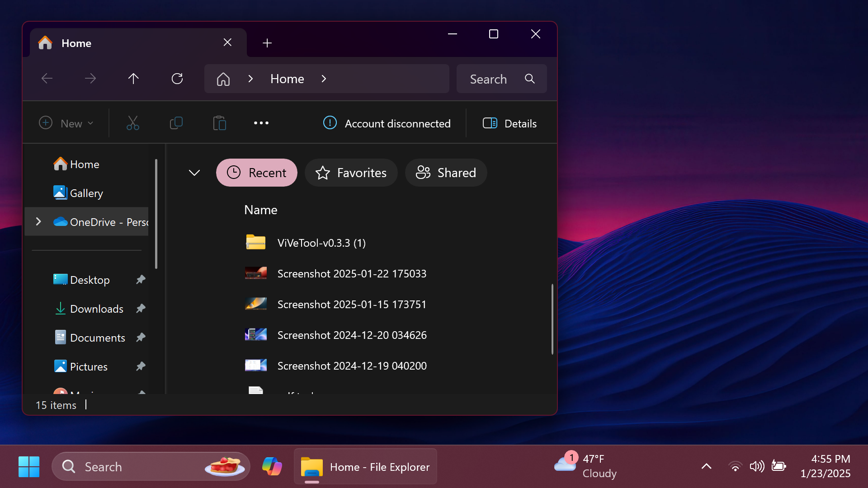This screenshot has width=868, height=488.
Task: Click the home icon in address bar
Action: point(223,79)
